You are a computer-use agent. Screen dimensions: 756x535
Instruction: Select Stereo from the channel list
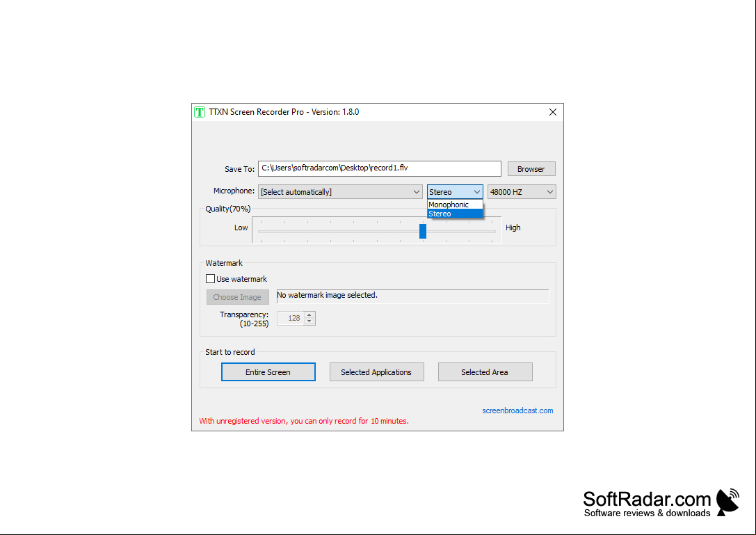[x=455, y=214]
